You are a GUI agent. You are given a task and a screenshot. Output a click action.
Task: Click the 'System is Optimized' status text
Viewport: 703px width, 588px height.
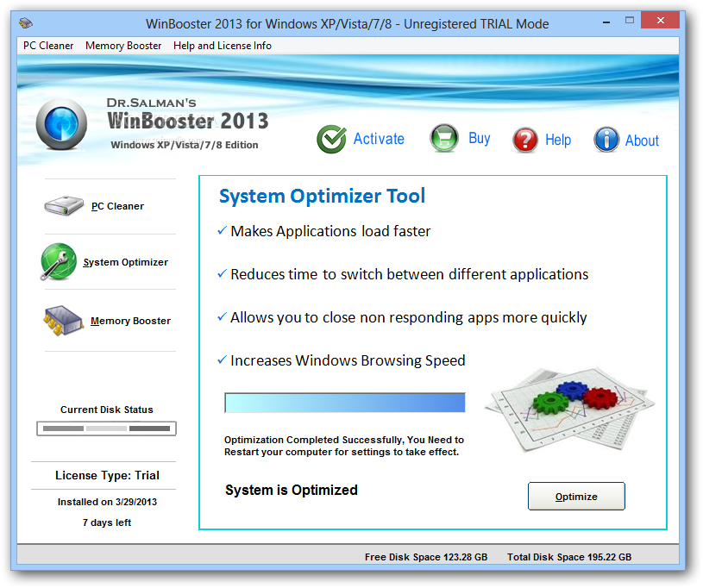coord(292,490)
